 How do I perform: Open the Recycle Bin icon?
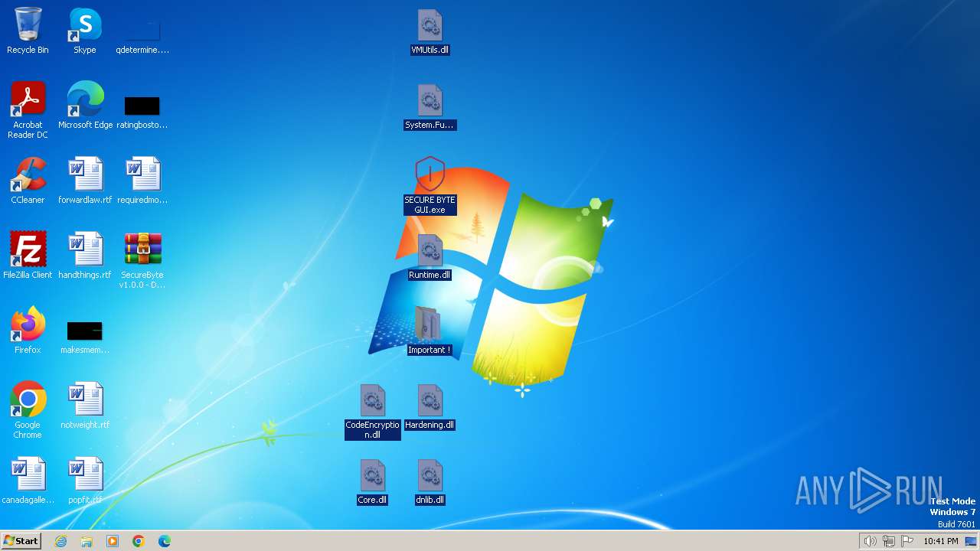point(28,31)
